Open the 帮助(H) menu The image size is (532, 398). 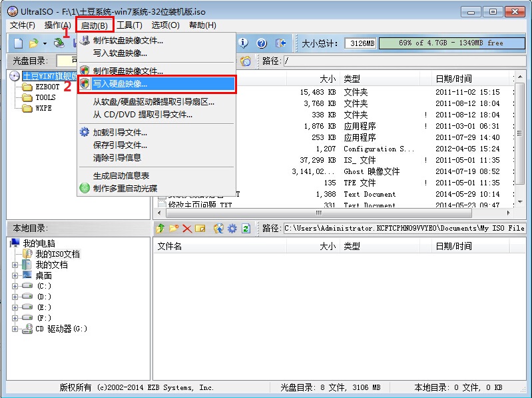(202, 25)
